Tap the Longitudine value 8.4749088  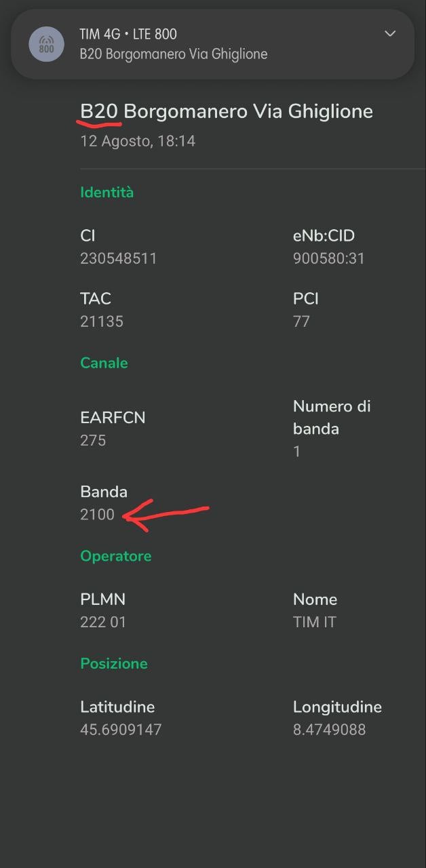tap(329, 730)
